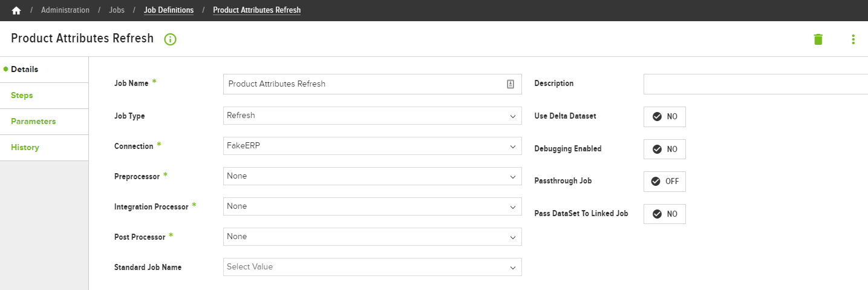Expand the Preprocessor dropdown
The width and height of the screenshot is (868, 290).
[373, 176]
